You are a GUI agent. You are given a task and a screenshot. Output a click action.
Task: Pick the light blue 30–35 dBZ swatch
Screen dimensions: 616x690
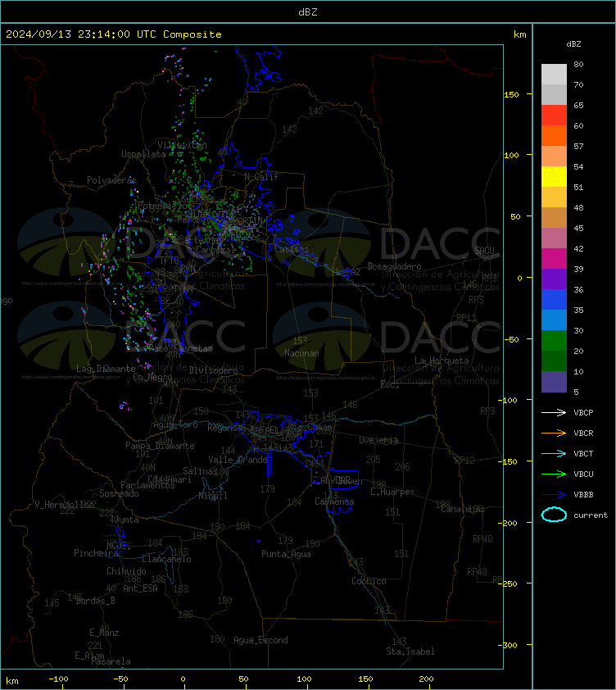coord(554,320)
